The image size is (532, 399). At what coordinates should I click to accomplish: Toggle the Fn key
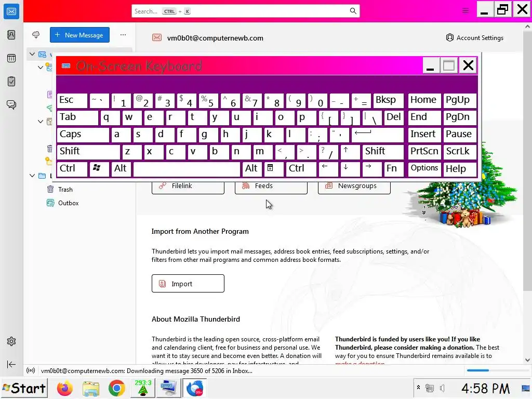(x=394, y=169)
